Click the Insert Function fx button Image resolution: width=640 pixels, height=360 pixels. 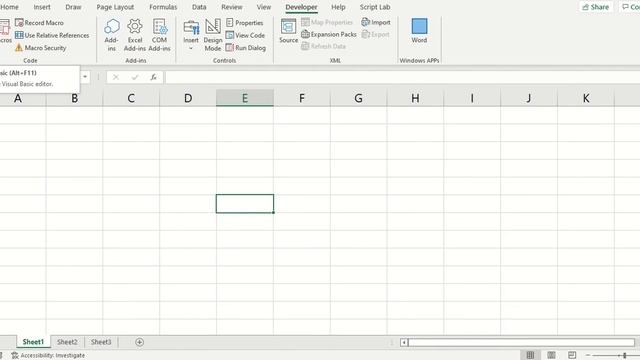pyautogui.click(x=153, y=77)
